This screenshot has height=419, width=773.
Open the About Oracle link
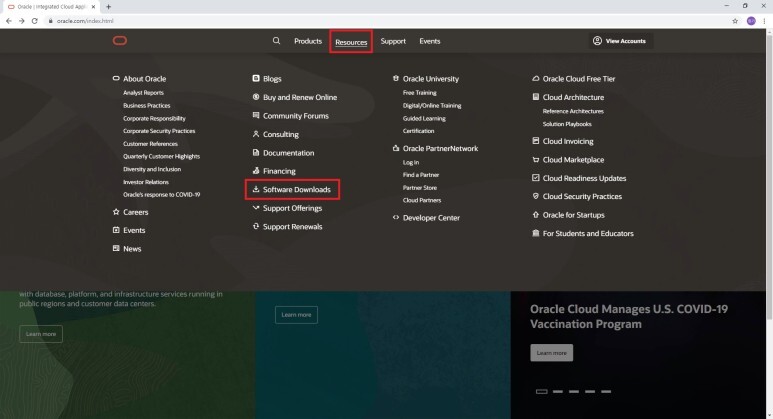144,78
